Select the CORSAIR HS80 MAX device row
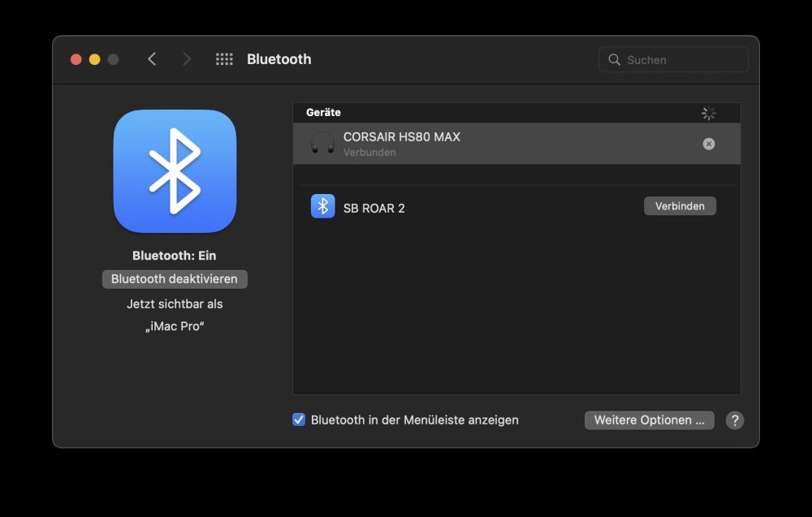 tap(516, 144)
